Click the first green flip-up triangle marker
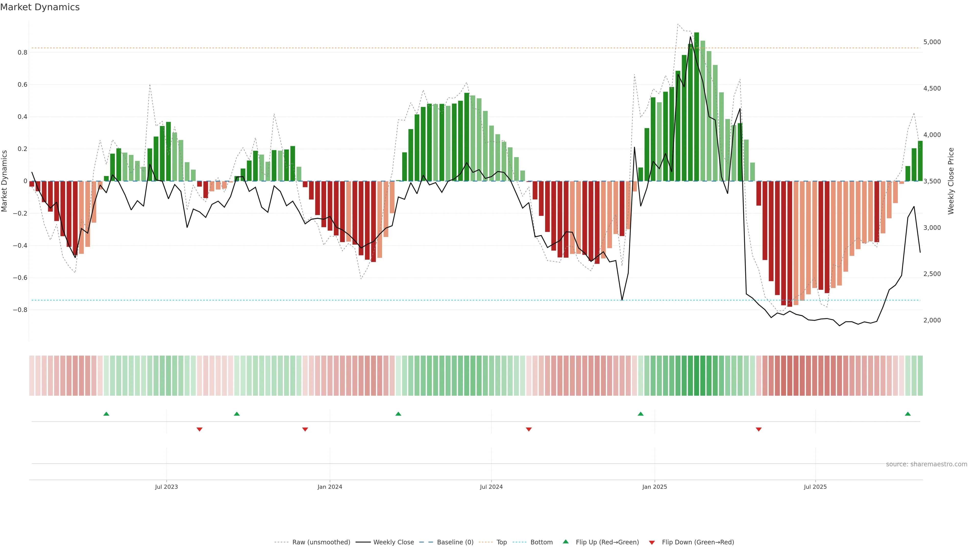 coord(106,414)
